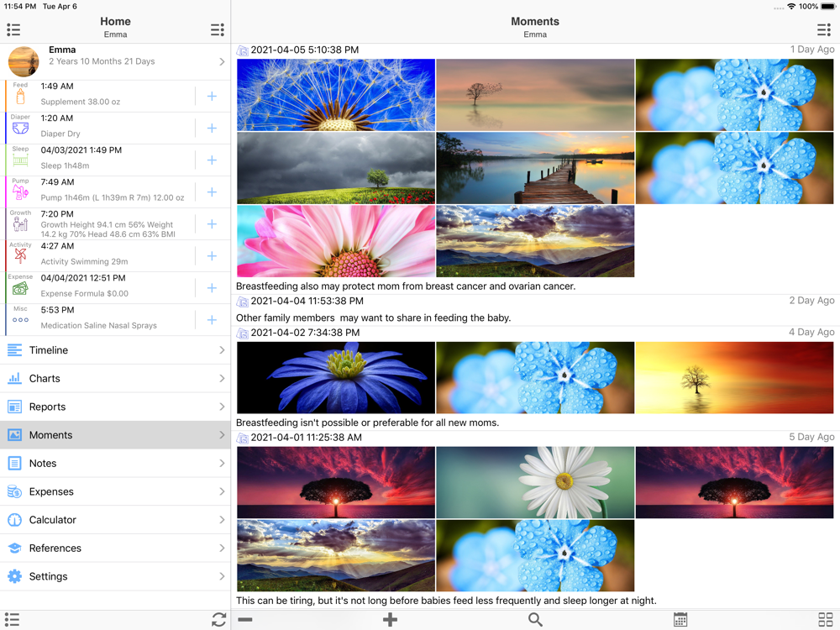Open the dandelion photo thumbnail
The width and height of the screenshot is (840, 630).
(336, 95)
